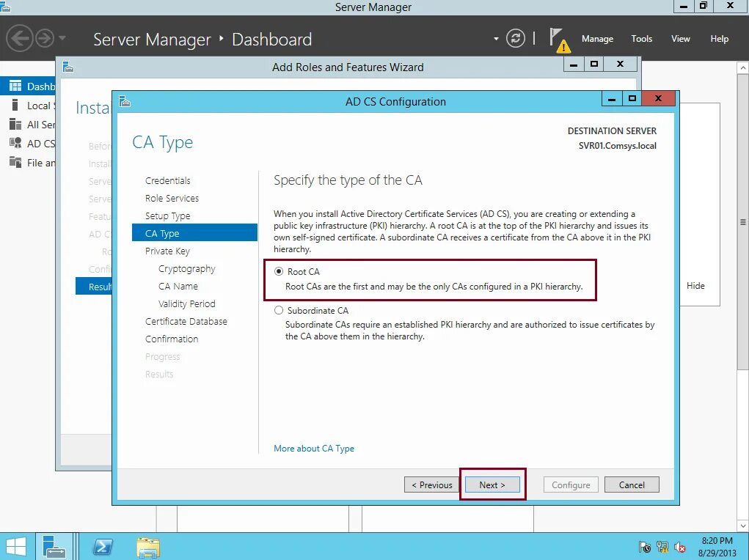The height and width of the screenshot is (560, 749).
Task: Open the View menu in Server Manager
Action: point(681,39)
